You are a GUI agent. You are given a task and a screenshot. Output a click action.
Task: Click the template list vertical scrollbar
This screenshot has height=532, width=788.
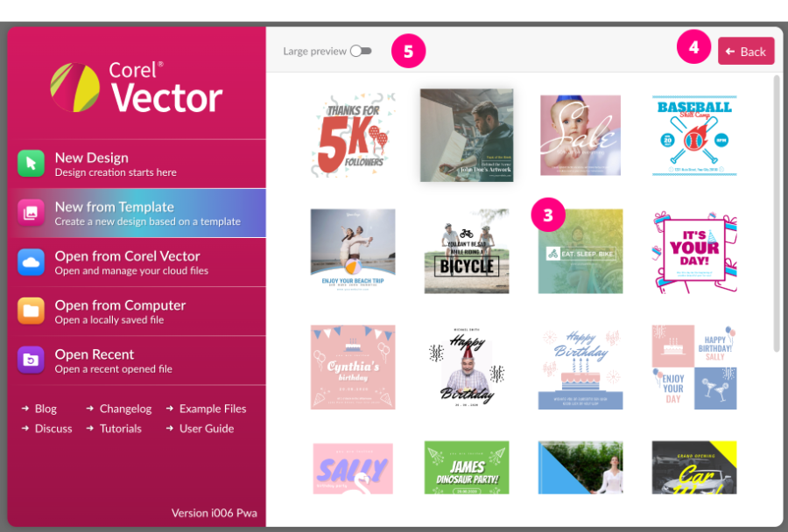776,214
